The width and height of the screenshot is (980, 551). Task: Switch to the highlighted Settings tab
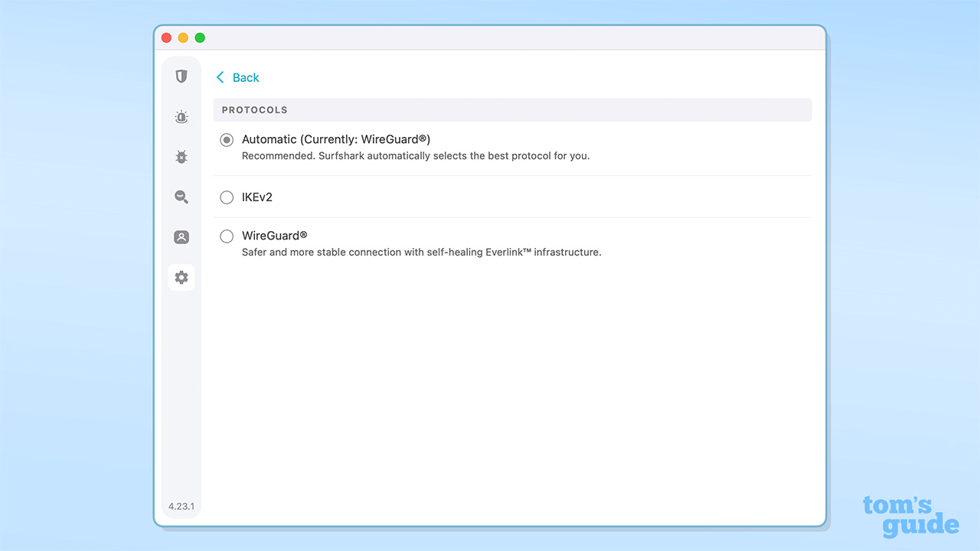[181, 277]
